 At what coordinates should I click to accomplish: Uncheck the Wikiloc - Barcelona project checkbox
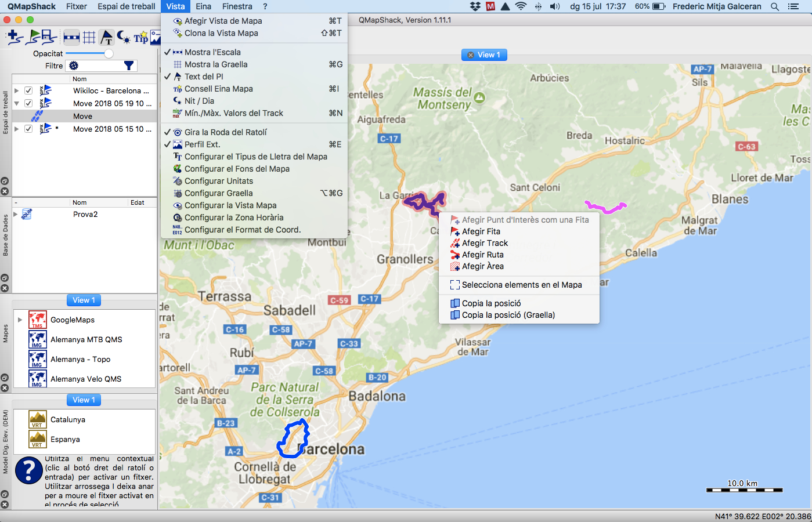[x=28, y=91]
